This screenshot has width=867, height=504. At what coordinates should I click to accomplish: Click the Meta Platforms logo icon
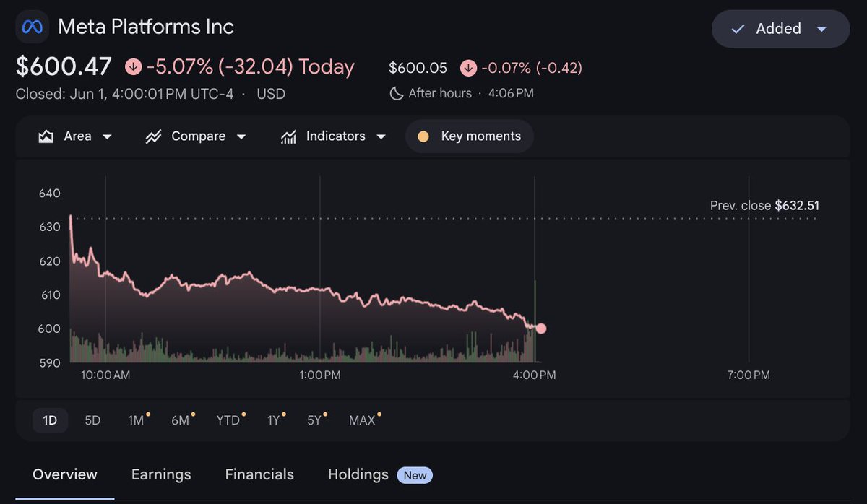point(33,27)
